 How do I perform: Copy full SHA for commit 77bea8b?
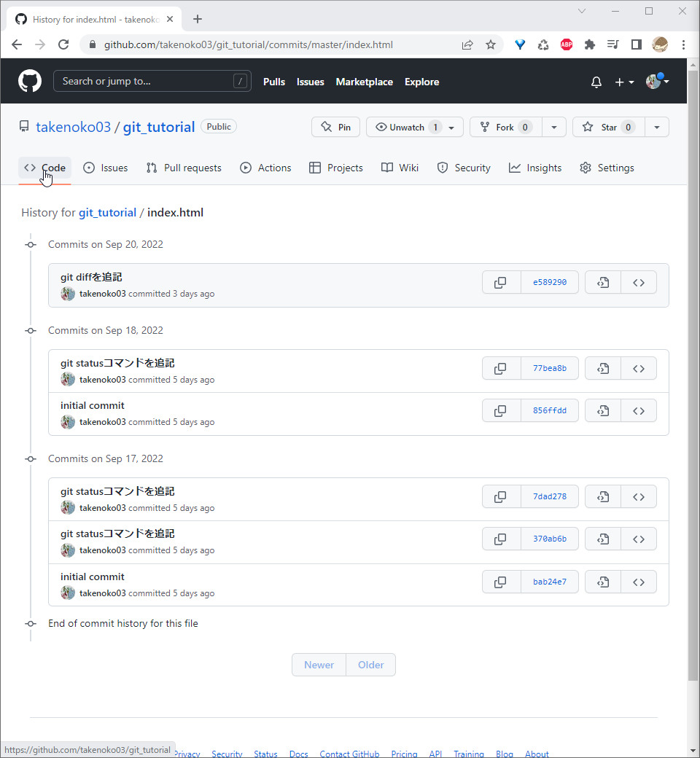(x=501, y=368)
